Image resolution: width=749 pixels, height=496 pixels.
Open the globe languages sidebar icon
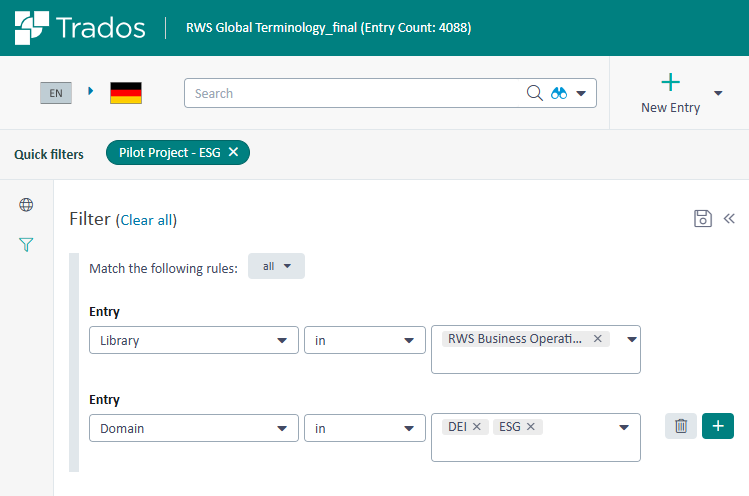pyautogui.click(x=26, y=205)
